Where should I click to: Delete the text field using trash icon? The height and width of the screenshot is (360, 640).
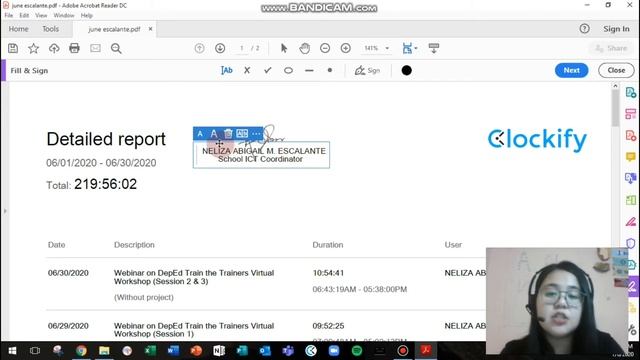click(228, 133)
